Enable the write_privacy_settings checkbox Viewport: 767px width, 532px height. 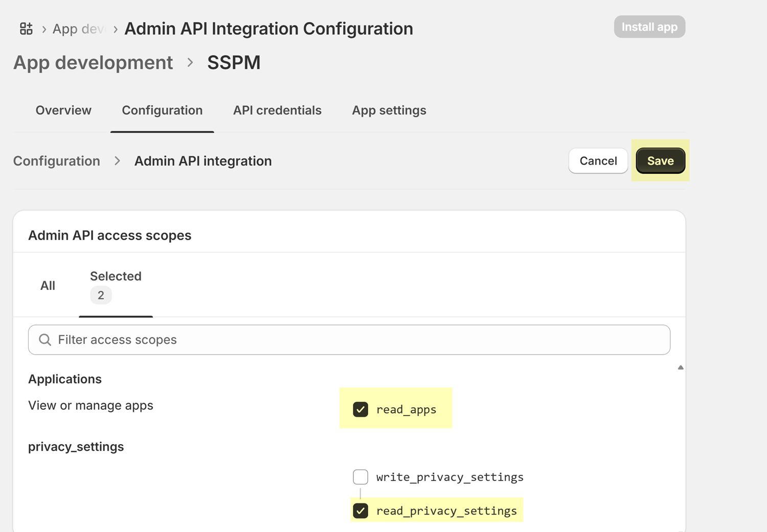tap(360, 477)
